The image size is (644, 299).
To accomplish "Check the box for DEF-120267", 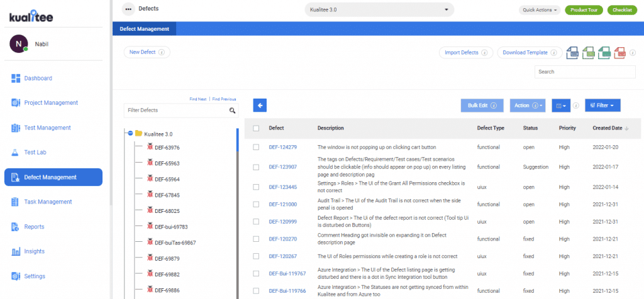I will (x=257, y=256).
